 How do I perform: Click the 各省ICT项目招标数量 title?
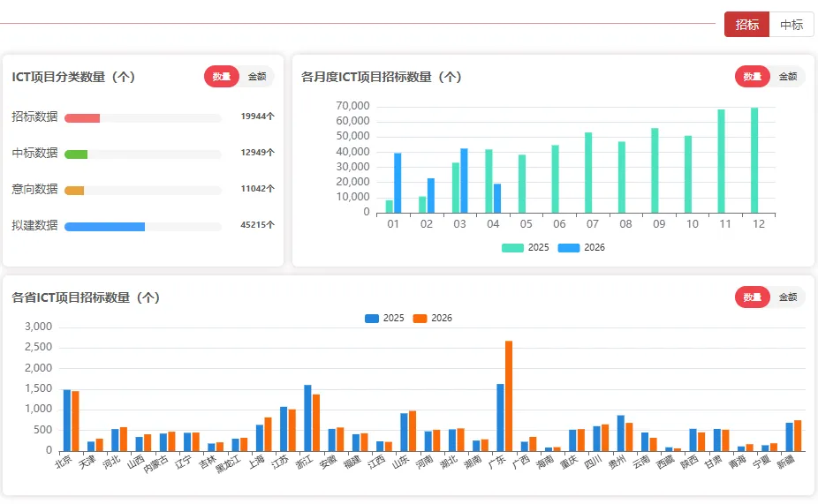pos(86,297)
